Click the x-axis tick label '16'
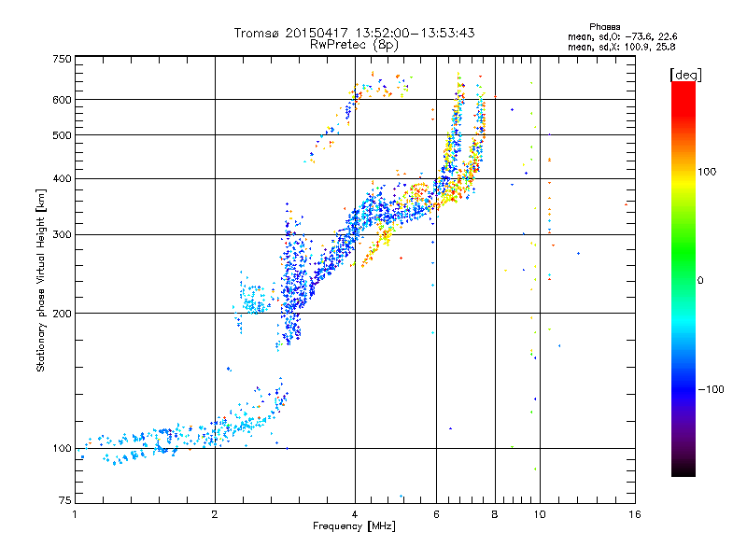 (635, 514)
